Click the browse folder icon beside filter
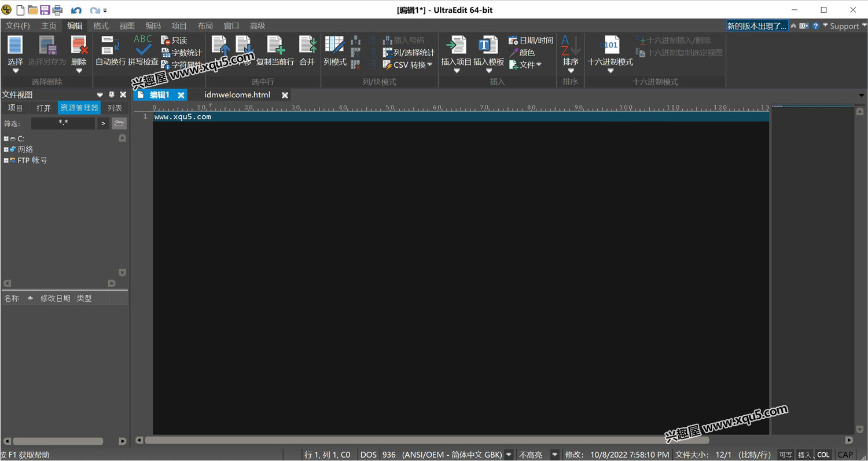Viewport: 868px width, 461px height. (119, 123)
